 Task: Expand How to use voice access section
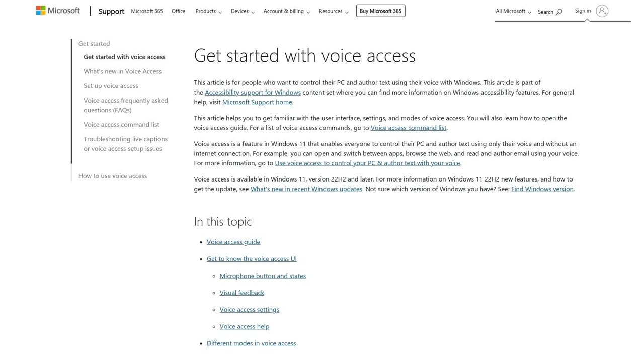tap(113, 176)
